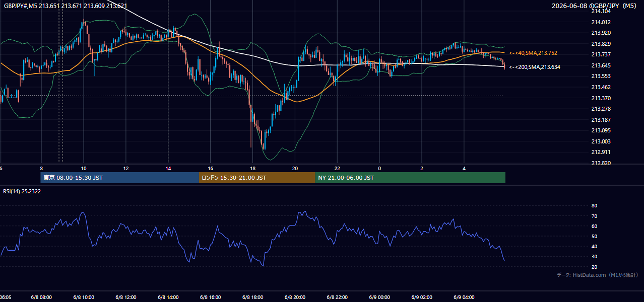Click the 6/8 14:00 date label
Screen dimensions: 644x302
coord(168,297)
